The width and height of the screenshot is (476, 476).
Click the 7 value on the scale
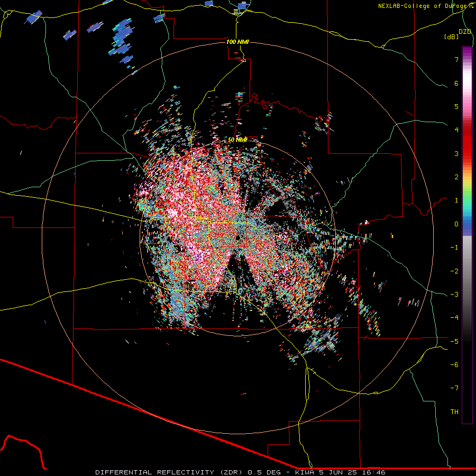(x=456, y=59)
